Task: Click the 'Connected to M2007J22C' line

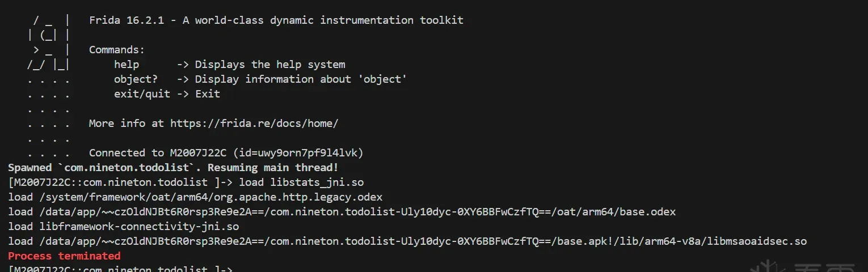Action: 158,153
